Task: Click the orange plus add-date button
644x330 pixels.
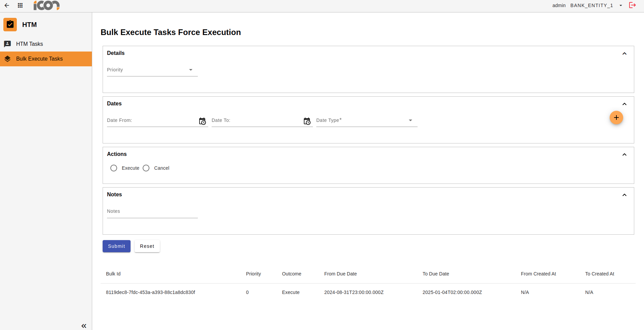Action: (x=616, y=118)
